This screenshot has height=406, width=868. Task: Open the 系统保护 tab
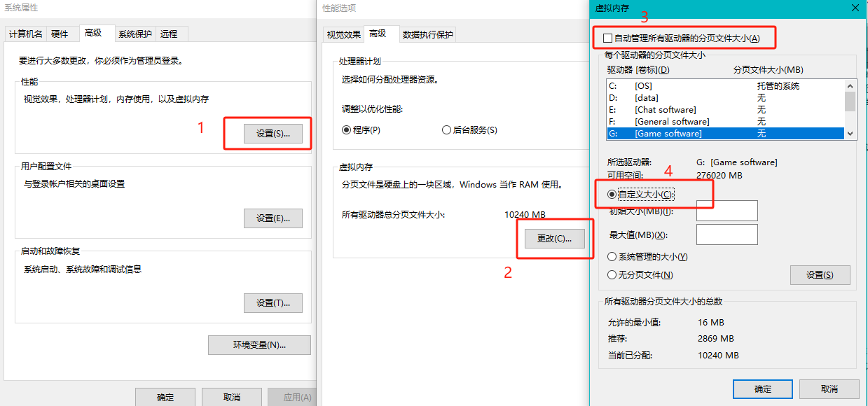(x=135, y=34)
